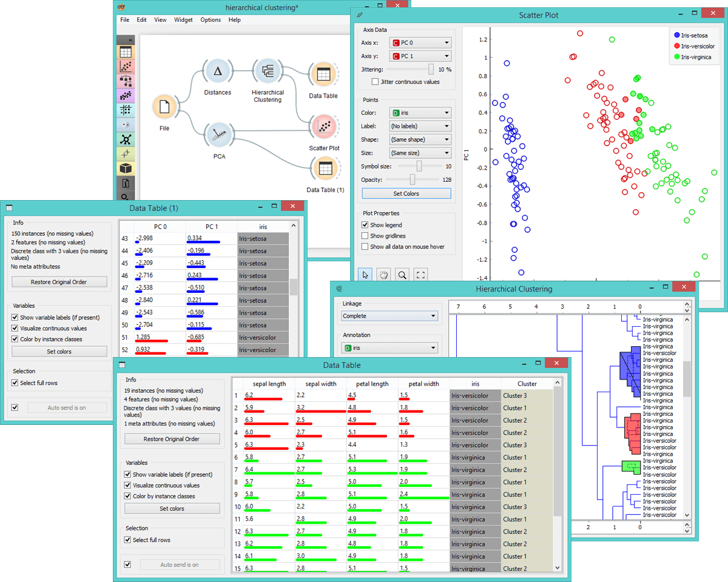Click the Cluster column header in Data Table
Image resolution: width=728 pixels, height=582 pixels.
coord(527,384)
